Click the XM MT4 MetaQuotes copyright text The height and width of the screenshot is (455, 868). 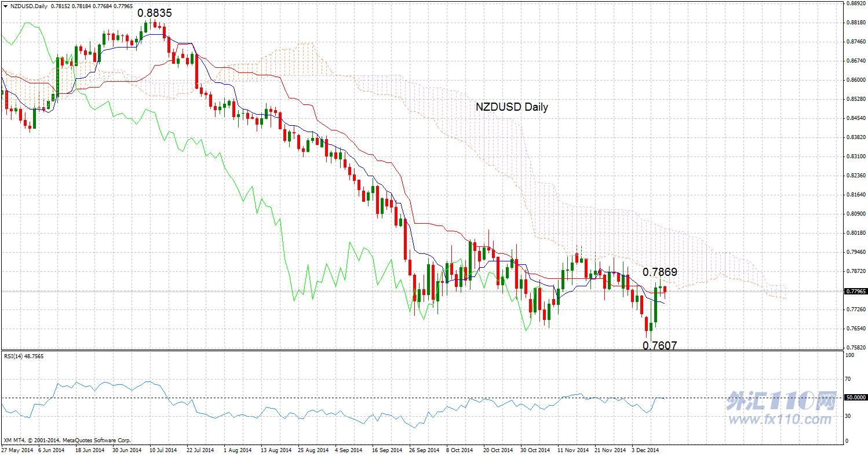pos(67,440)
